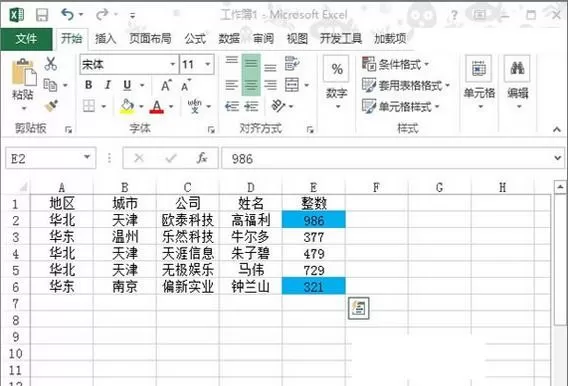568x386 pixels.
Task: Select highlighted cell containing 321
Action: [x=314, y=287]
